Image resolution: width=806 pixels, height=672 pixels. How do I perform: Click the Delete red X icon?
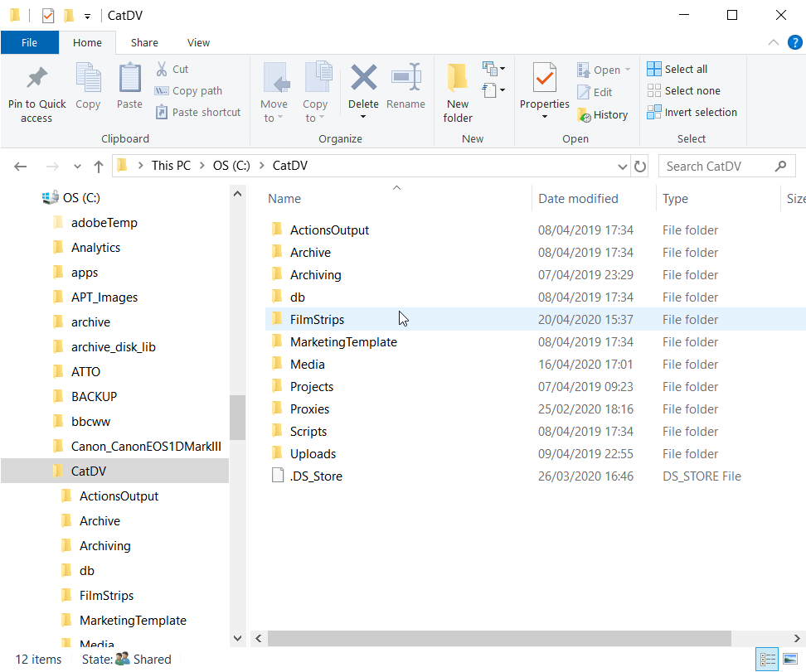coord(363,78)
